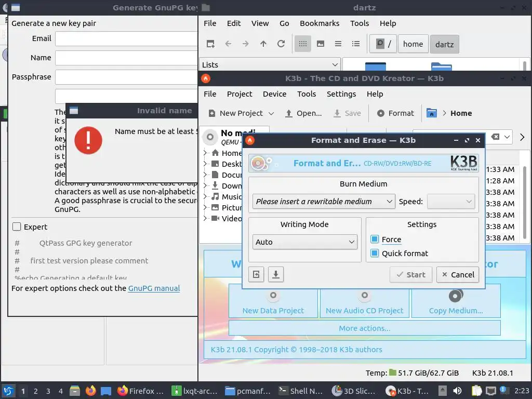Click the load saved settings icon button

pyautogui.click(x=256, y=274)
